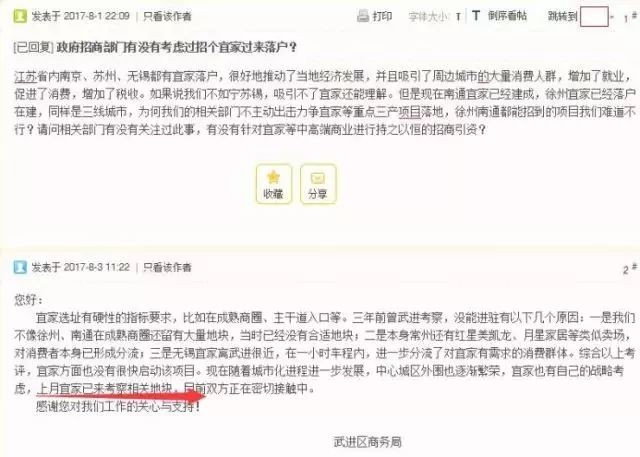Click the printer icon next to 打印
This screenshot has height=457, width=640.
pos(363,16)
